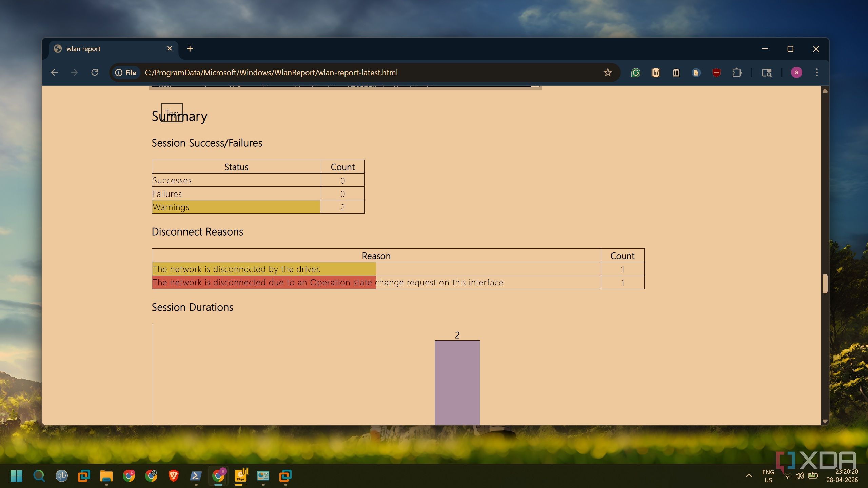Open the Extensions puzzle-piece menu
This screenshot has height=488, width=868.
tap(736, 73)
